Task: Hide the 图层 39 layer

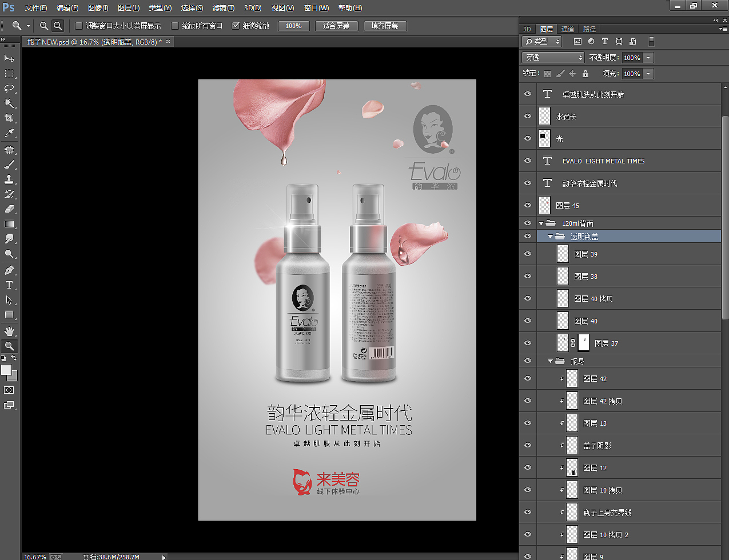Action: pyautogui.click(x=528, y=254)
